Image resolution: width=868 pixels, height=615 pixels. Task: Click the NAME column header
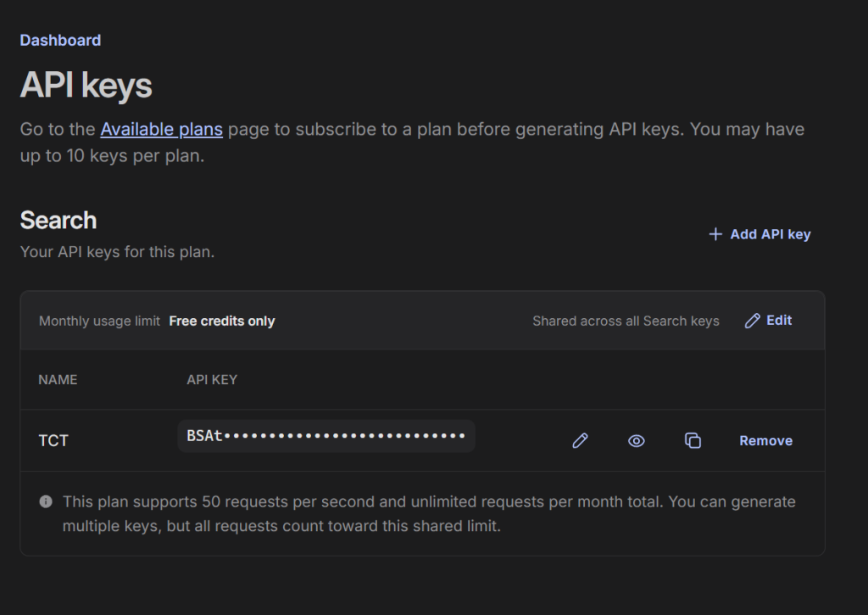pos(58,379)
